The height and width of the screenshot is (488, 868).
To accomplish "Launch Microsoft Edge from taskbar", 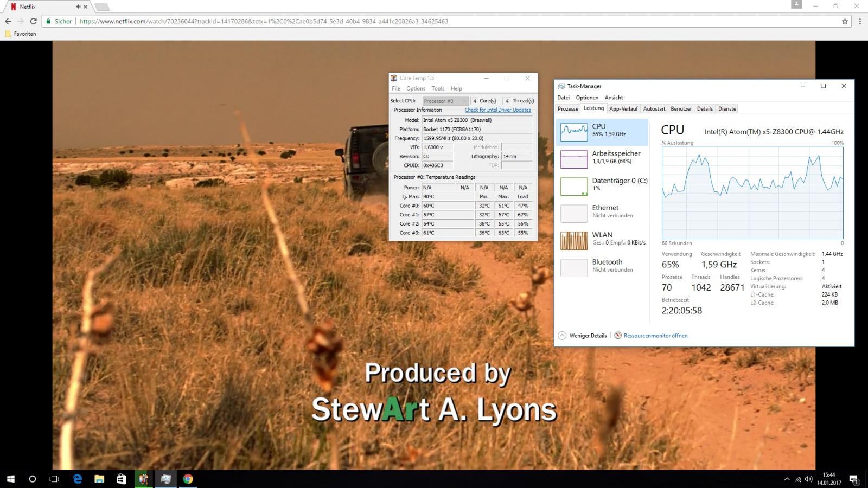I will tap(77, 479).
